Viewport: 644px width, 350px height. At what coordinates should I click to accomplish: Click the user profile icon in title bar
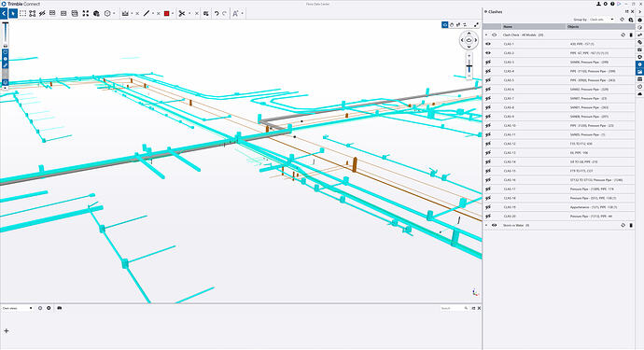pos(599,4)
